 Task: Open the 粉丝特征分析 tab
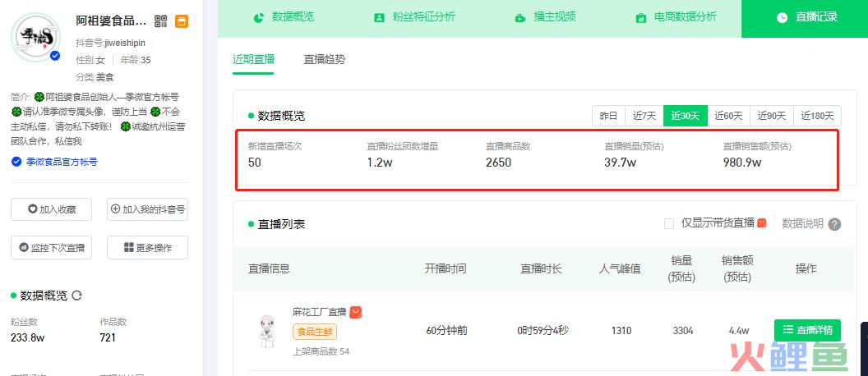click(x=414, y=17)
